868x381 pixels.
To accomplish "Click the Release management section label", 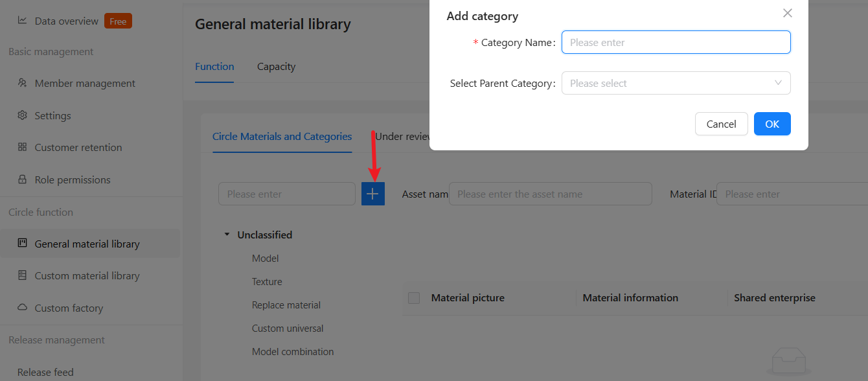I will click(x=56, y=340).
